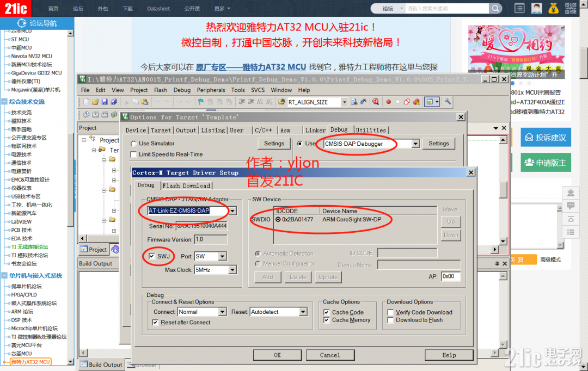Click the Kill All Breakpoints icon
Viewport: 588px width, 371px height.
tap(416, 102)
